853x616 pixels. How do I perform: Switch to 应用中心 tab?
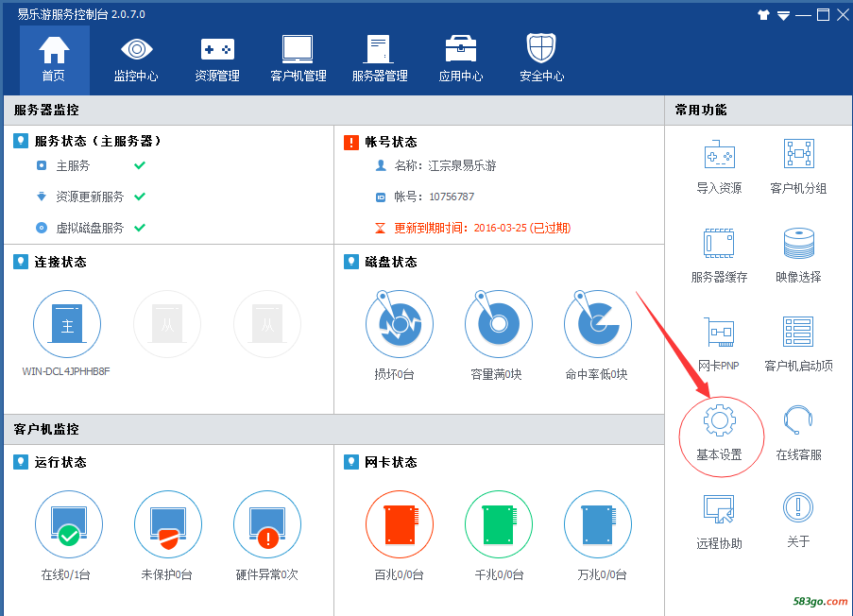click(x=461, y=60)
